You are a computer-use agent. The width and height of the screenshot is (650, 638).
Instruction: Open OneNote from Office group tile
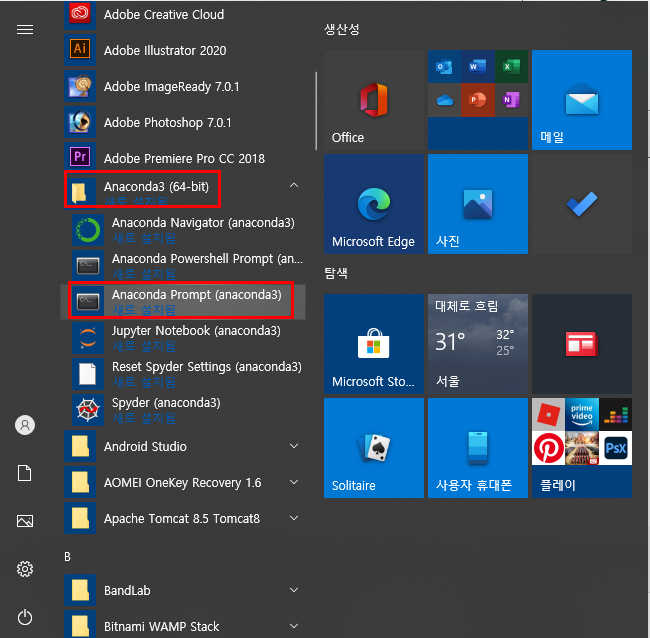(x=511, y=100)
